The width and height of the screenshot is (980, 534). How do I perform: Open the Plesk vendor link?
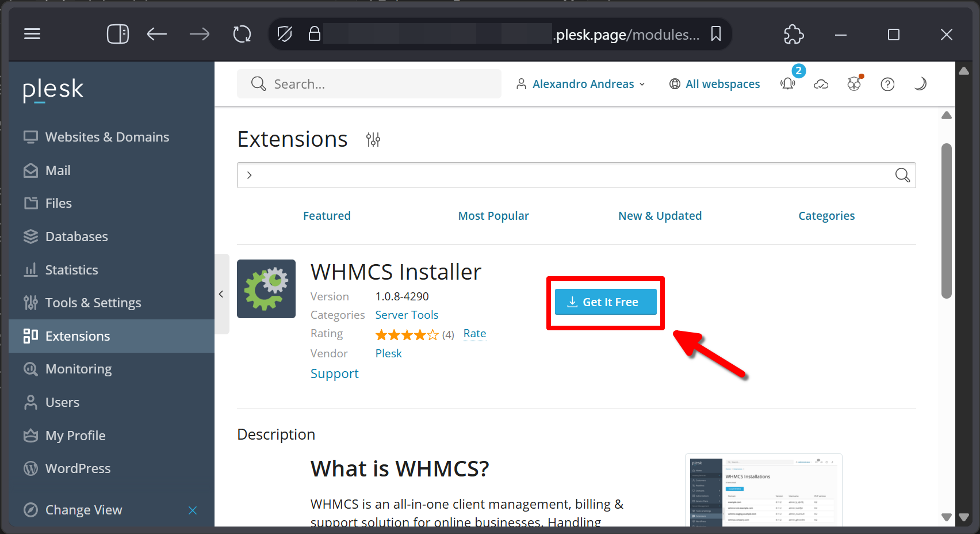(388, 353)
